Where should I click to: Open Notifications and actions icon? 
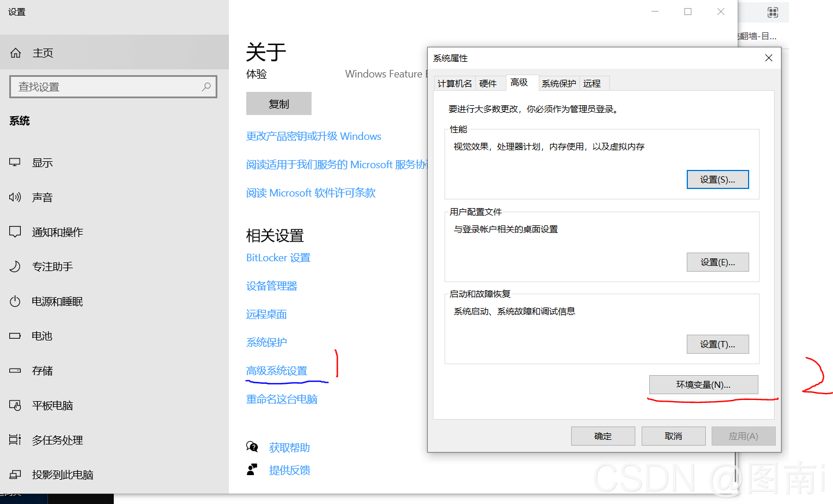point(15,232)
